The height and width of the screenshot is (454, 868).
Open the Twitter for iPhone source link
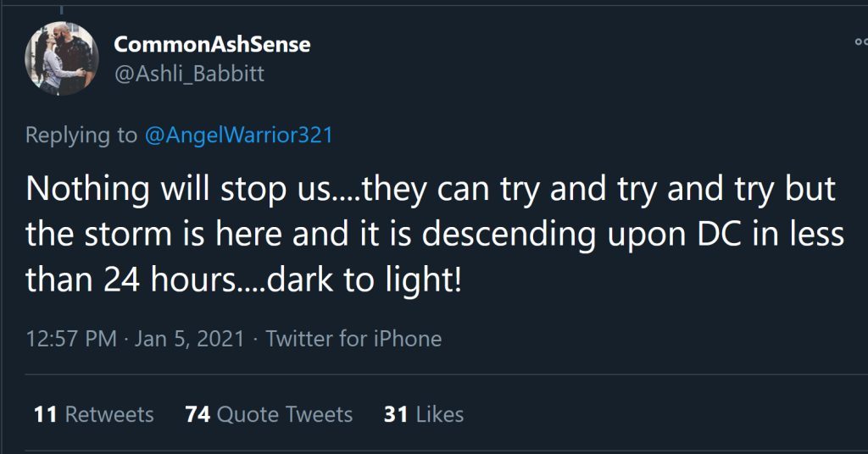coord(353,340)
